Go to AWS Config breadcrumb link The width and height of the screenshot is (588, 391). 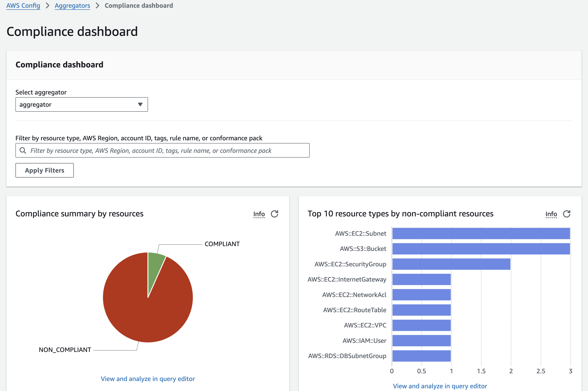point(23,5)
